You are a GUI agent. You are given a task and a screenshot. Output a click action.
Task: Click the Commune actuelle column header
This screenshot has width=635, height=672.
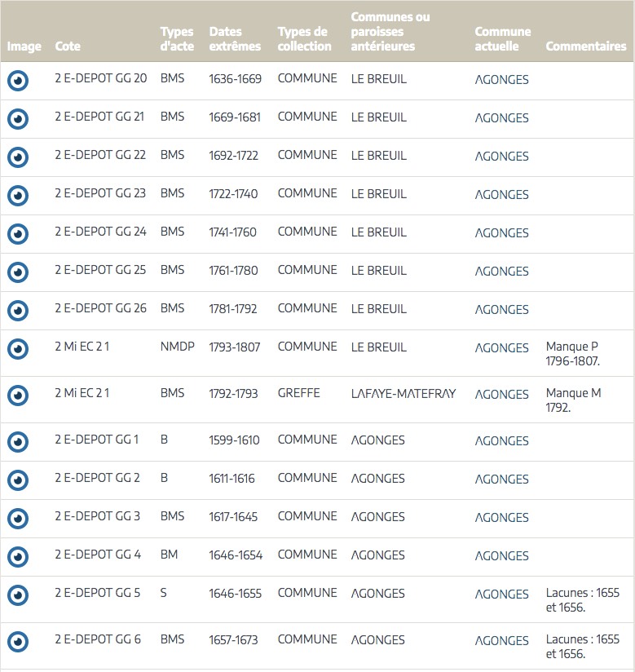coord(502,39)
